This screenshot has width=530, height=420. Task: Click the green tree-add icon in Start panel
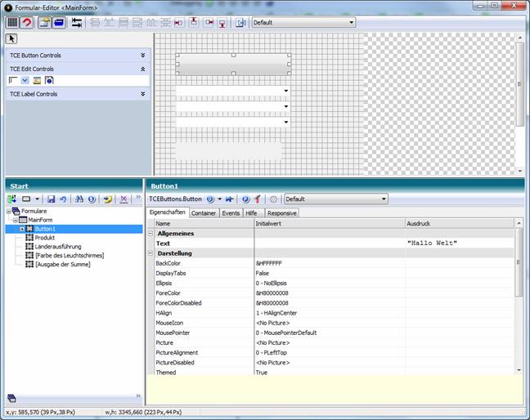point(11,199)
